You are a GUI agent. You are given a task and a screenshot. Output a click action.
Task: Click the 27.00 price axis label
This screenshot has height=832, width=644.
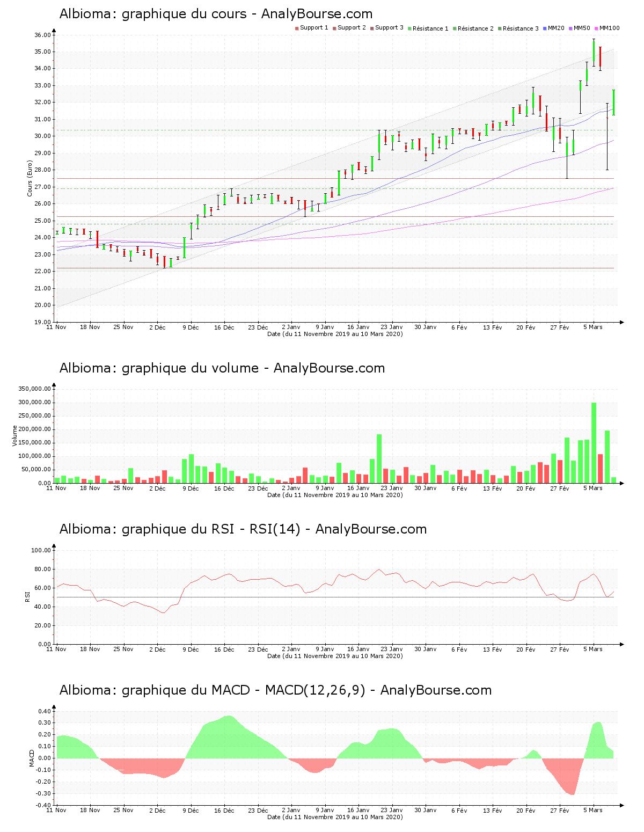42,187
